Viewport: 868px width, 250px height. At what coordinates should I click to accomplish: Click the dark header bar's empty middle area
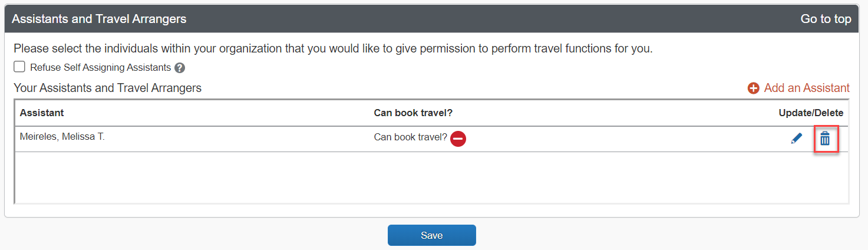[494, 19]
